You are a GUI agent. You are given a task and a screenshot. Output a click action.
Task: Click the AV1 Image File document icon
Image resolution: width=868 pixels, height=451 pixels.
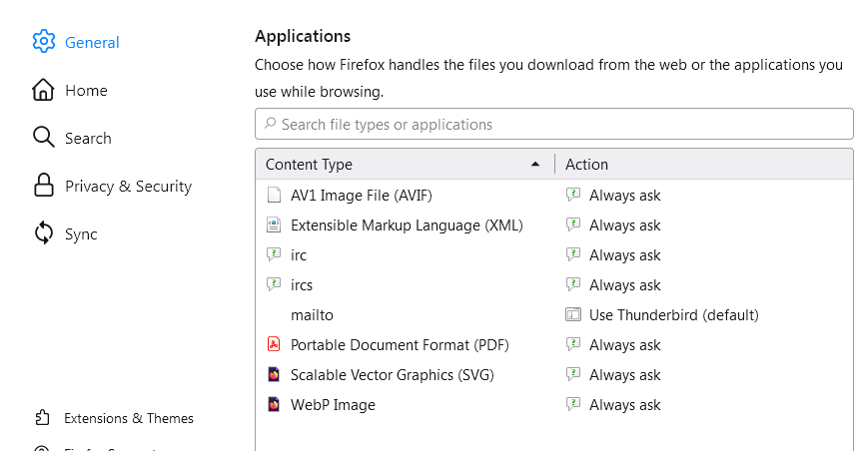coord(274,196)
